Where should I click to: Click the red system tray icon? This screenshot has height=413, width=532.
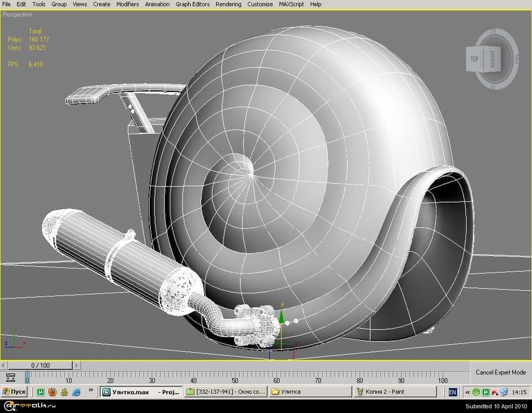[495, 392]
